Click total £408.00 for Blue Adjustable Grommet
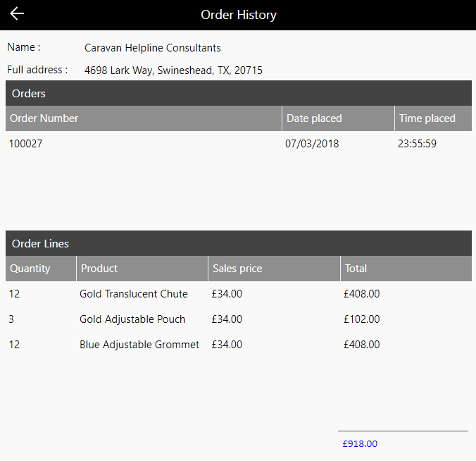The height and width of the screenshot is (461, 476). (x=361, y=345)
